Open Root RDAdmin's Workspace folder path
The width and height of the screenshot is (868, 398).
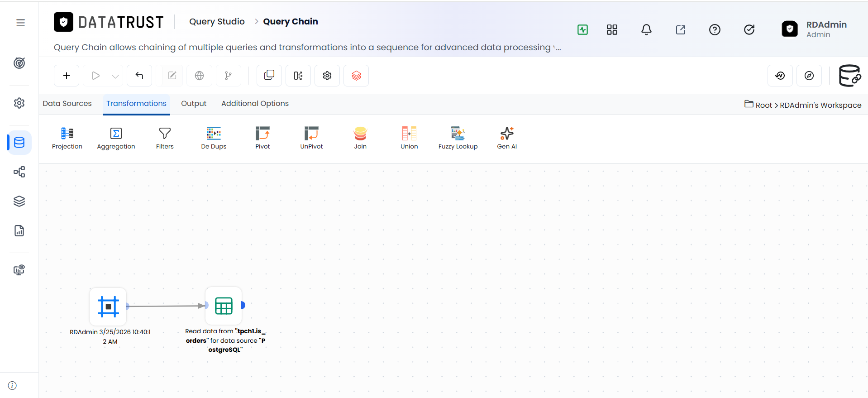point(803,105)
